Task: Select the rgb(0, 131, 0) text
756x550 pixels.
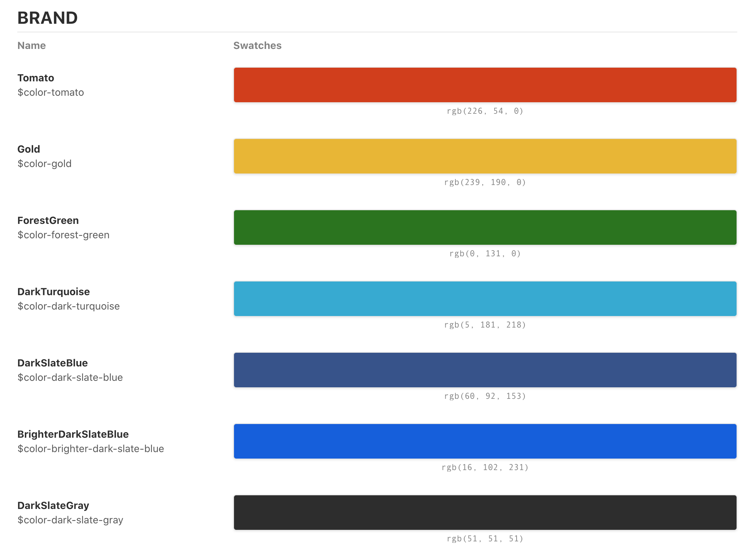Action: [x=485, y=254]
